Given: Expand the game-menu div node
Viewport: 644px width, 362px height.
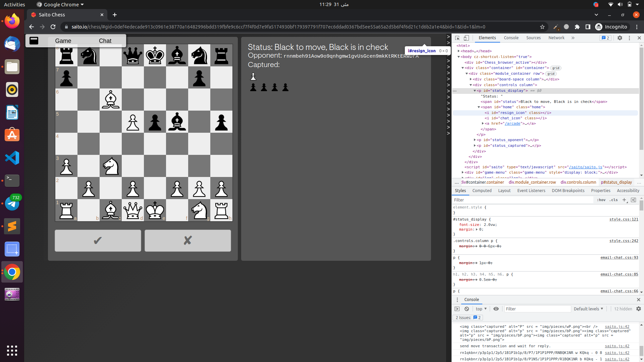Looking at the screenshot, I should [463, 172].
